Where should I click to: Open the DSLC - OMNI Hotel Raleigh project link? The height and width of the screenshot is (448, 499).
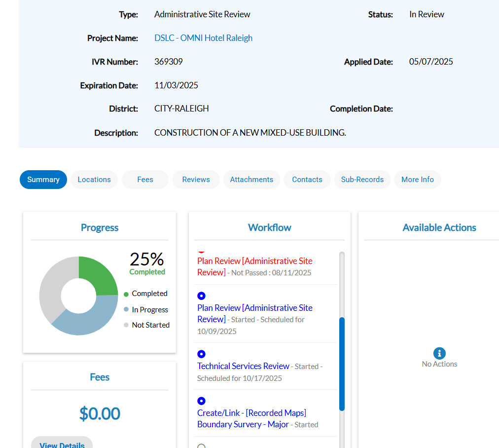pyautogui.click(x=203, y=38)
